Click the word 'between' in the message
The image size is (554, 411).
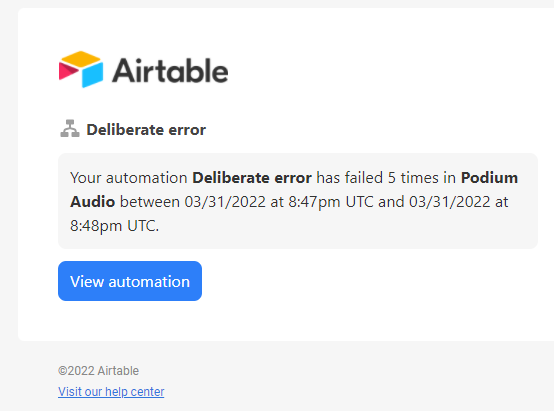tap(150, 202)
